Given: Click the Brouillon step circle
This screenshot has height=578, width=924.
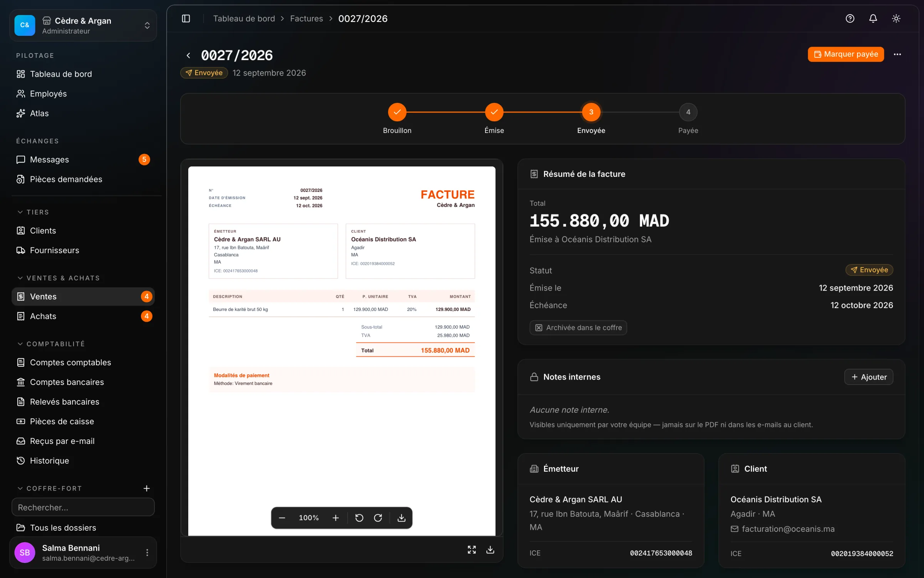Looking at the screenshot, I should pyautogui.click(x=397, y=112).
